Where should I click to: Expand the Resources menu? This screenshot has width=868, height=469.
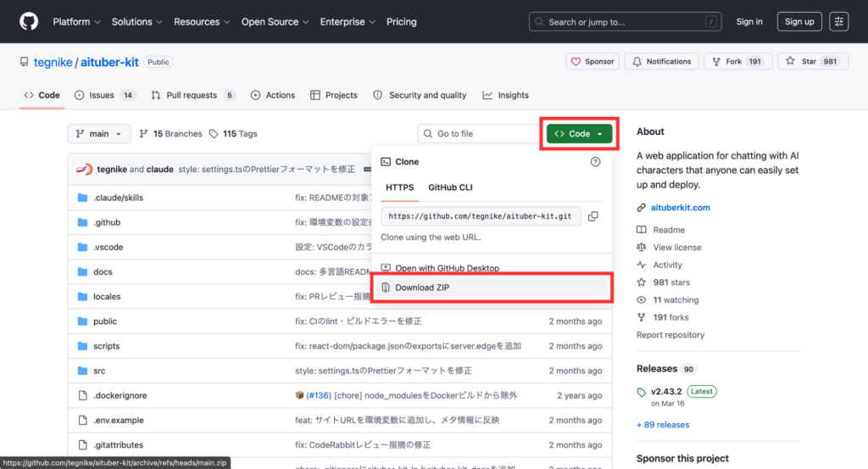point(202,21)
